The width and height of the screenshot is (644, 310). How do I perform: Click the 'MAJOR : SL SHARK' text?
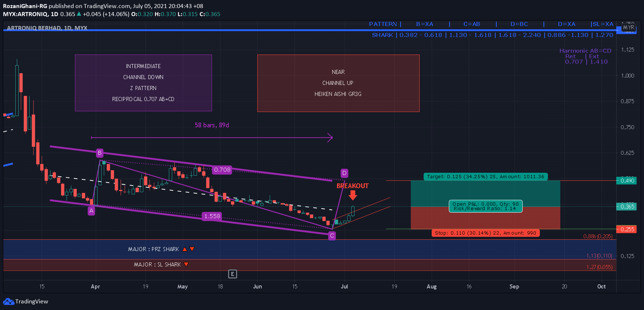pyautogui.click(x=157, y=265)
